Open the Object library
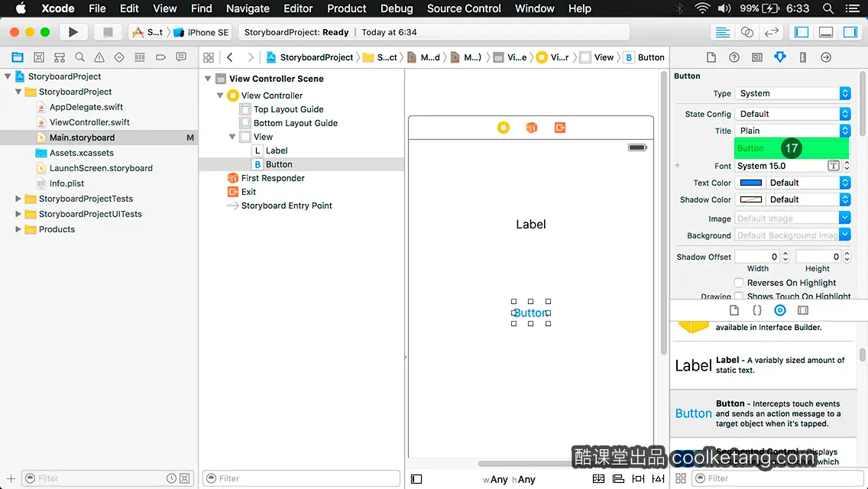 coord(780,310)
